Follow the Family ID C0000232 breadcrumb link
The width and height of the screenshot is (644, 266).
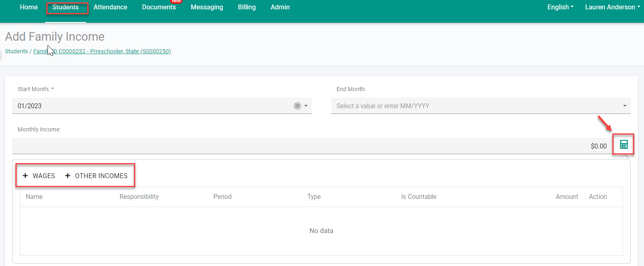[x=102, y=51]
